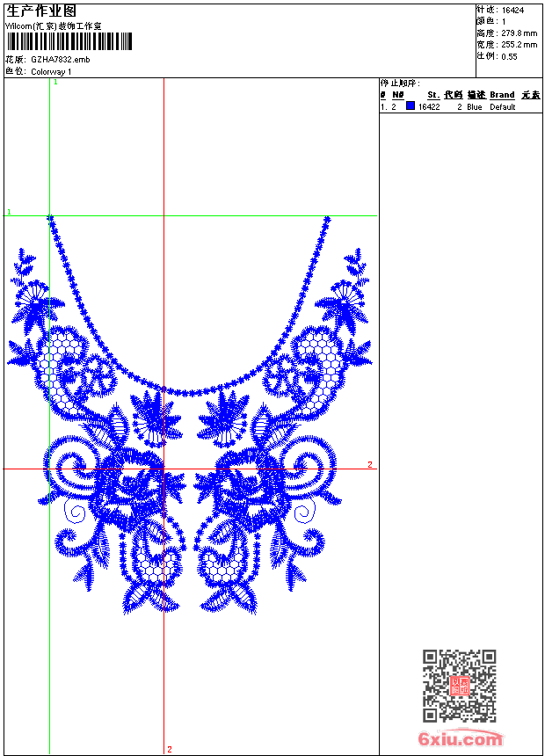Image resolution: width=545 pixels, height=756 pixels.
Task: Click the Colorway 1 label
Action: pyautogui.click(x=52, y=71)
